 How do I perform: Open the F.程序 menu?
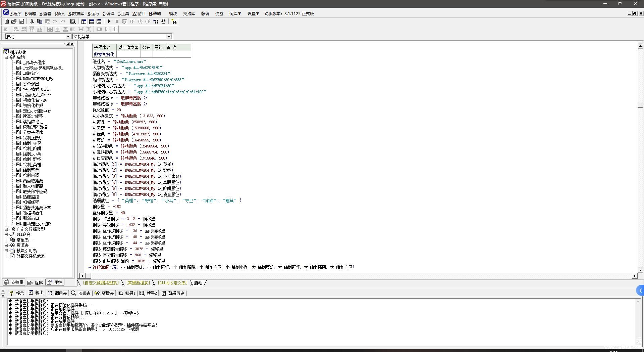pyautogui.click(x=16, y=14)
